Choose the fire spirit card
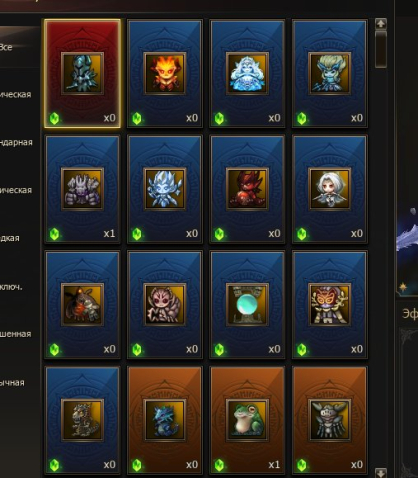Screen dimensions: 418x478 pyautogui.click(x=165, y=73)
